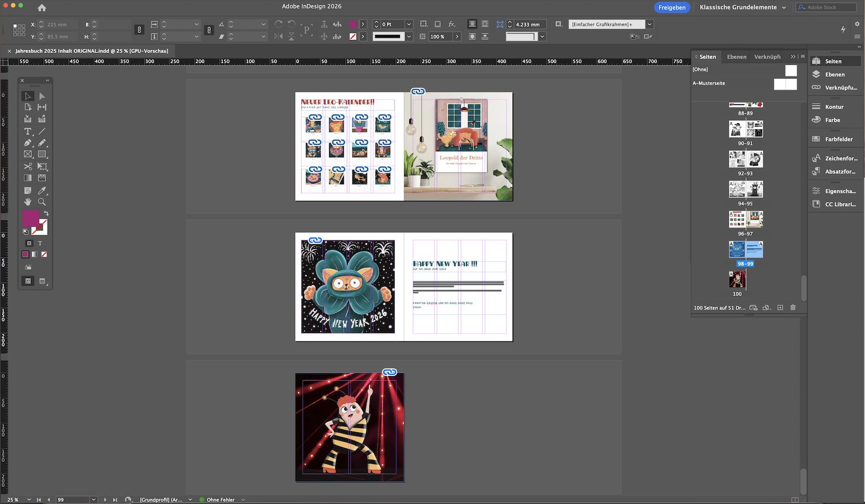Select the Hand tool
Image resolution: width=865 pixels, height=504 pixels.
click(x=28, y=202)
